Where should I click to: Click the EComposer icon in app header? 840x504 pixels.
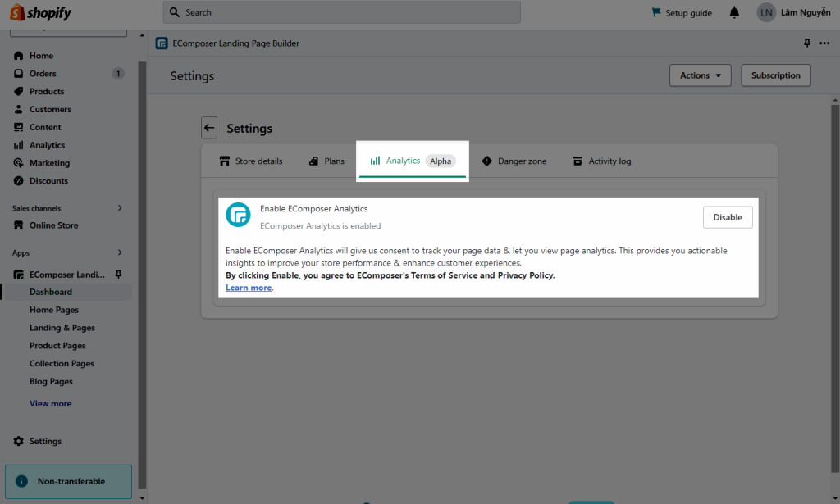coord(162,43)
